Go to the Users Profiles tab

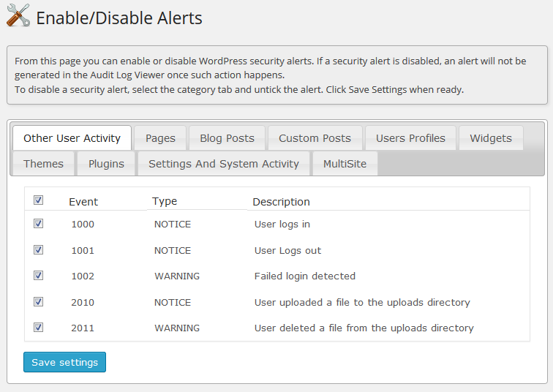[410, 137]
